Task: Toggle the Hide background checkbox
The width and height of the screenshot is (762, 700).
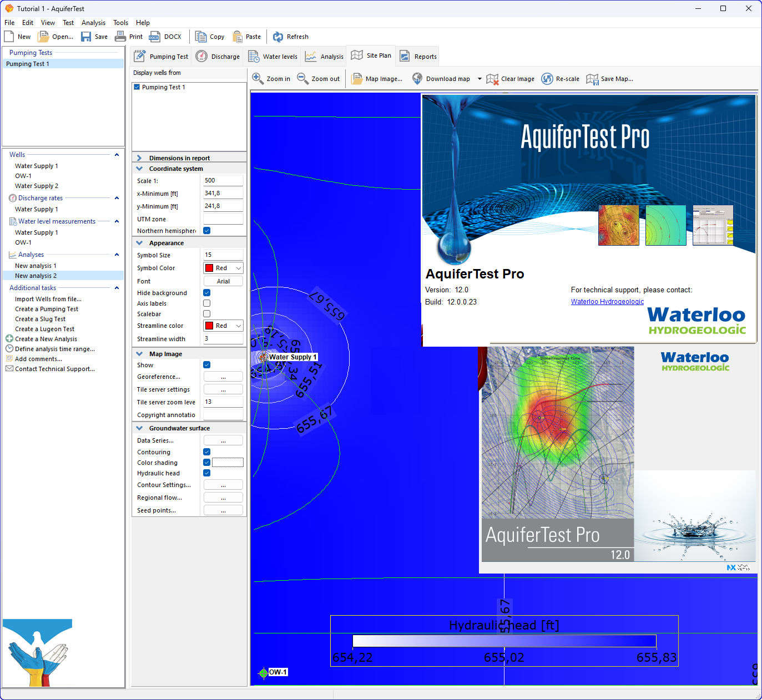Action: [x=206, y=292]
